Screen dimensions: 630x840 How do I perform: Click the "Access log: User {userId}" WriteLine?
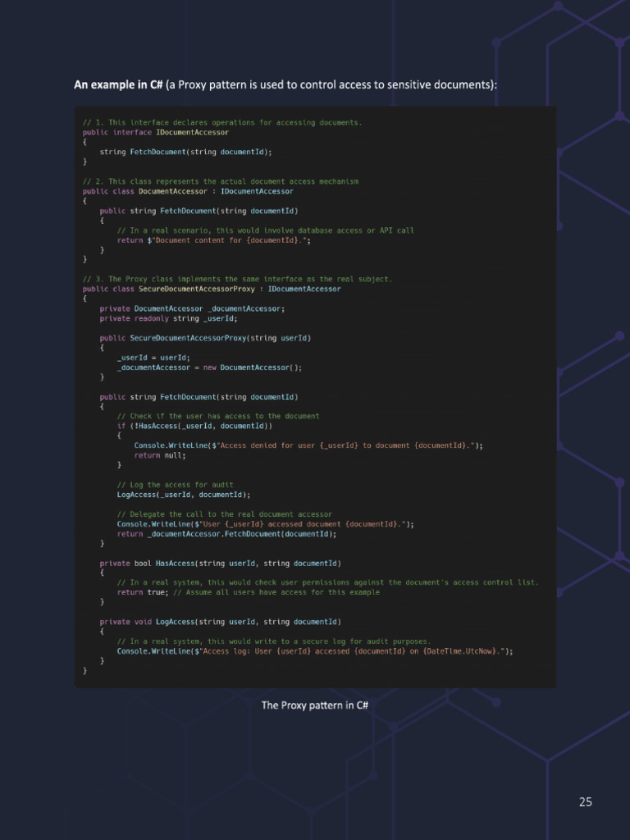tap(315, 651)
